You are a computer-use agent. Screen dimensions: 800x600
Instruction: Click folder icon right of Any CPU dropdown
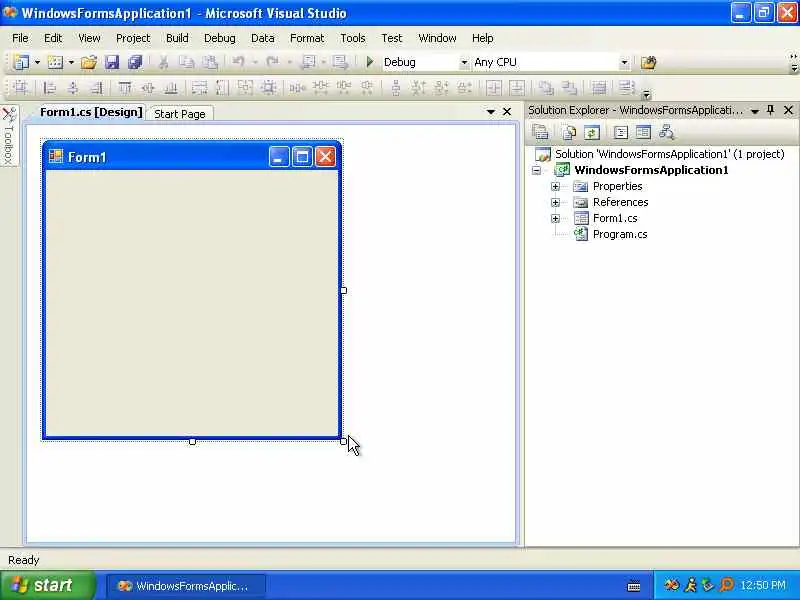(x=648, y=62)
